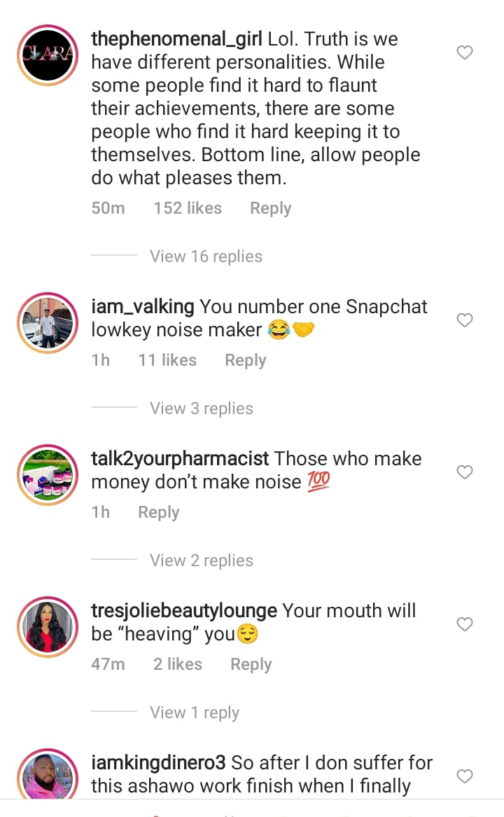
Task: Tap heart icon on iam_valking's comment
Action: coord(465,320)
